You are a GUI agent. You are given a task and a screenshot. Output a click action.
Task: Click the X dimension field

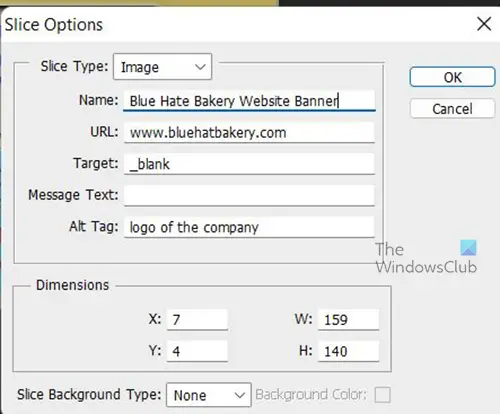coord(197,320)
